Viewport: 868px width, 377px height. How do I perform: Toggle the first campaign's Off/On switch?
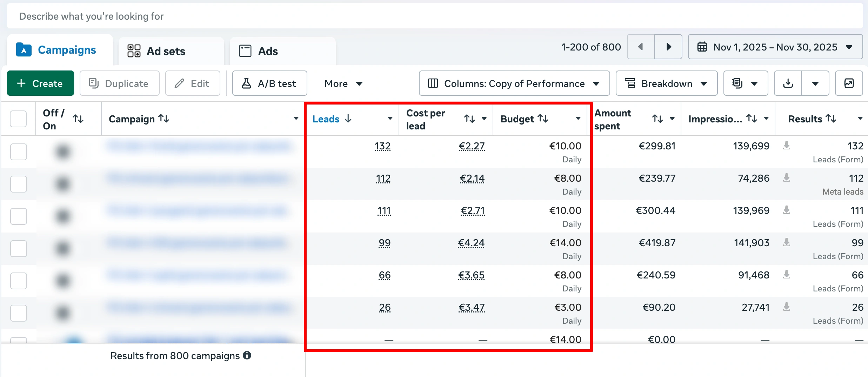[x=63, y=152]
